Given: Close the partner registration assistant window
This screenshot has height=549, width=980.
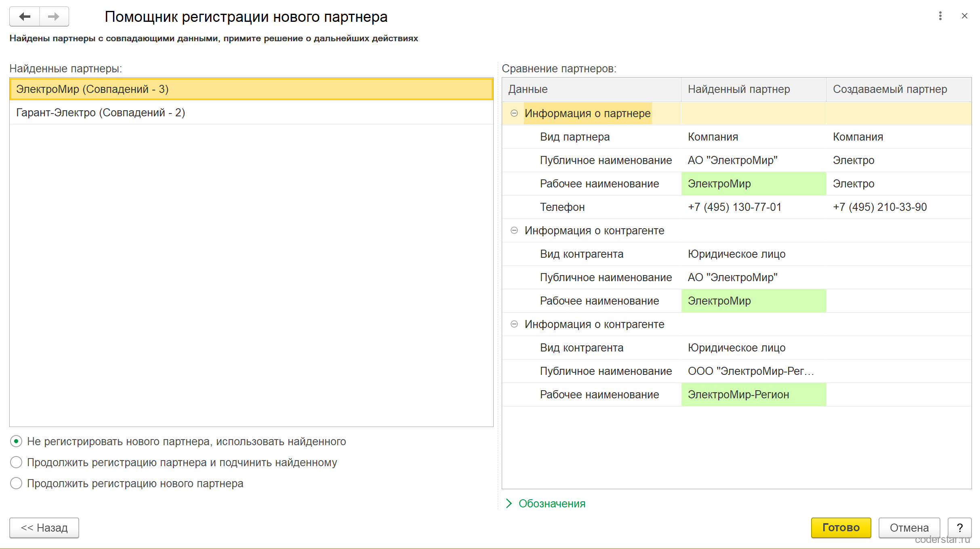Looking at the screenshot, I should coord(965,16).
